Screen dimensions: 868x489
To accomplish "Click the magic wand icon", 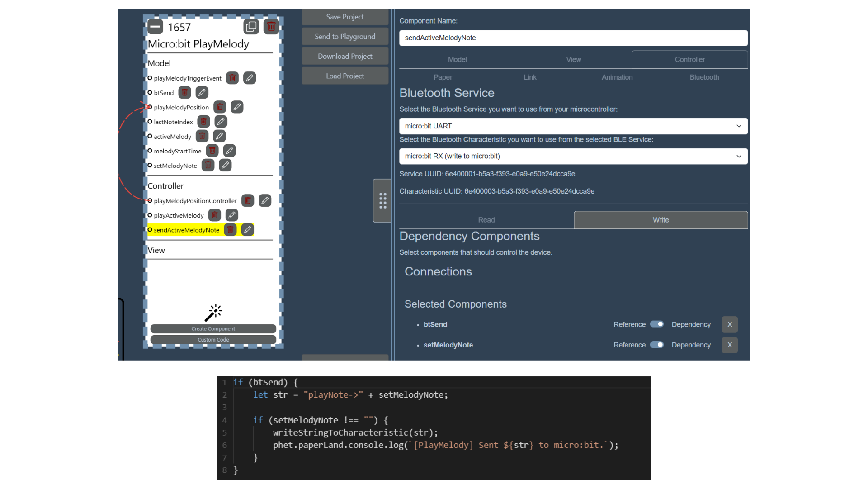I will click(x=213, y=313).
